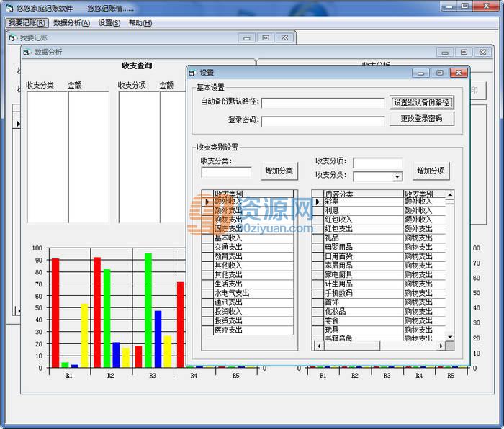Viewport: 504px width, 429px height.
Task: Close the 数据分析 window
Action: click(x=483, y=52)
